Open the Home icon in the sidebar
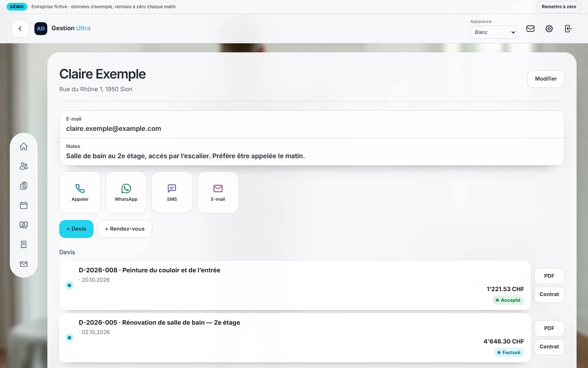The height and width of the screenshot is (368, 588). (24, 146)
